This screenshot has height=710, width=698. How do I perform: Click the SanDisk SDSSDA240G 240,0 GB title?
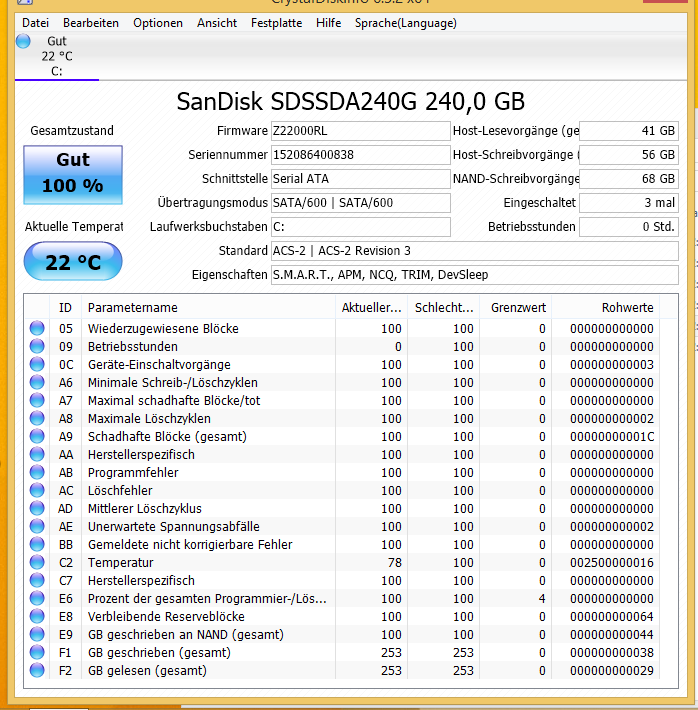pyautogui.click(x=351, y=101)
